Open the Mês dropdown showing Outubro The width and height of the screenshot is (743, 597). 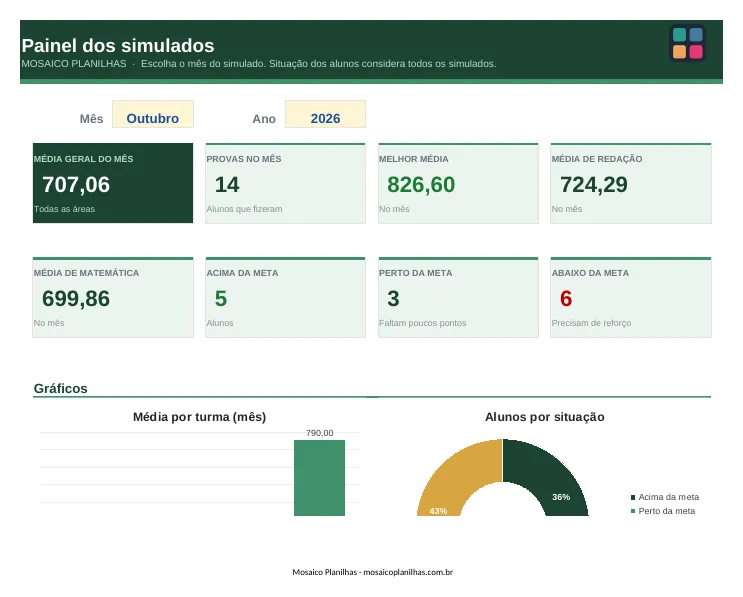click(x=153, y=114)
